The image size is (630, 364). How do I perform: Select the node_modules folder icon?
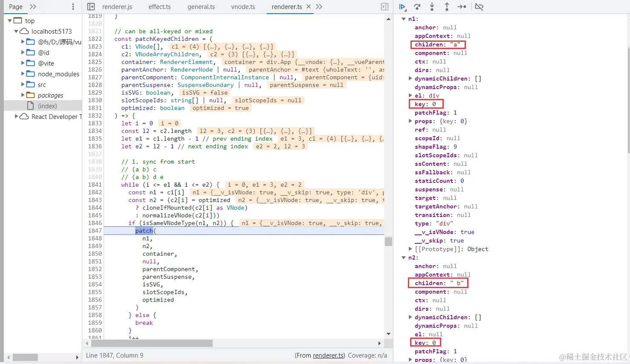(x=31, y=74)
